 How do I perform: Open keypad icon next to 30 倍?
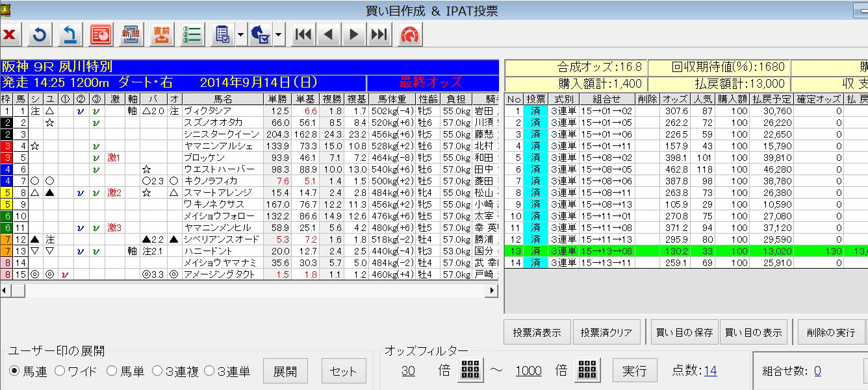470,371
